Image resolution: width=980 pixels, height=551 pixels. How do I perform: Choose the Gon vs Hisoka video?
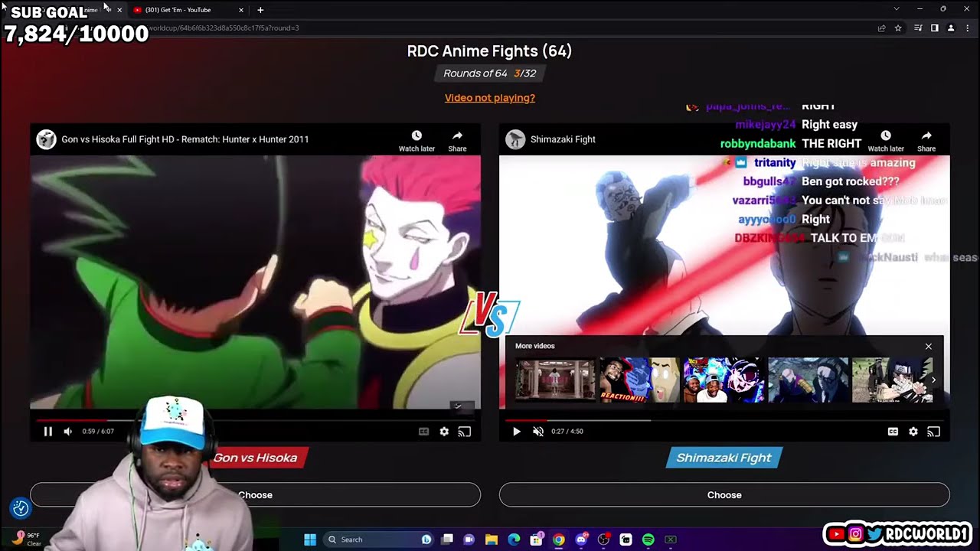coord(256,495)
